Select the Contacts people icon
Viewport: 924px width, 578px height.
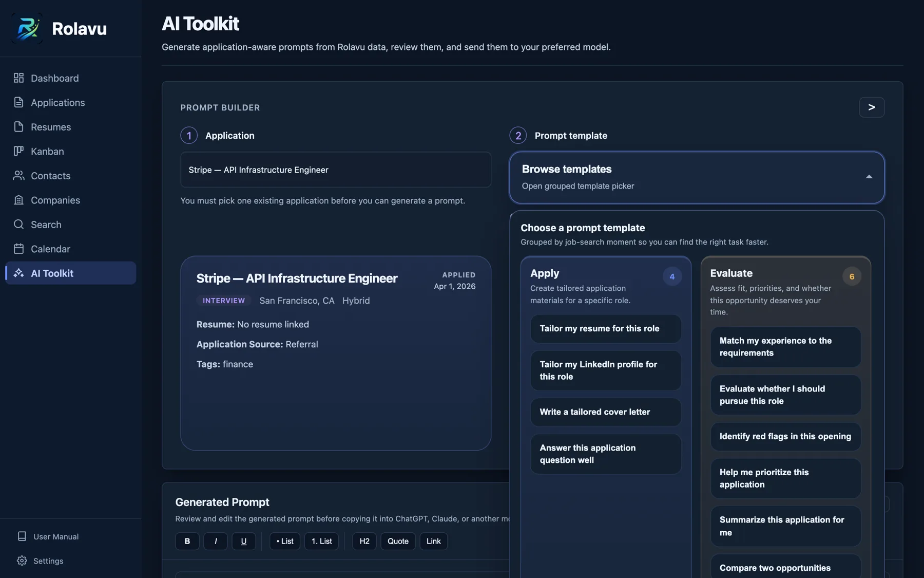point(18,176)
